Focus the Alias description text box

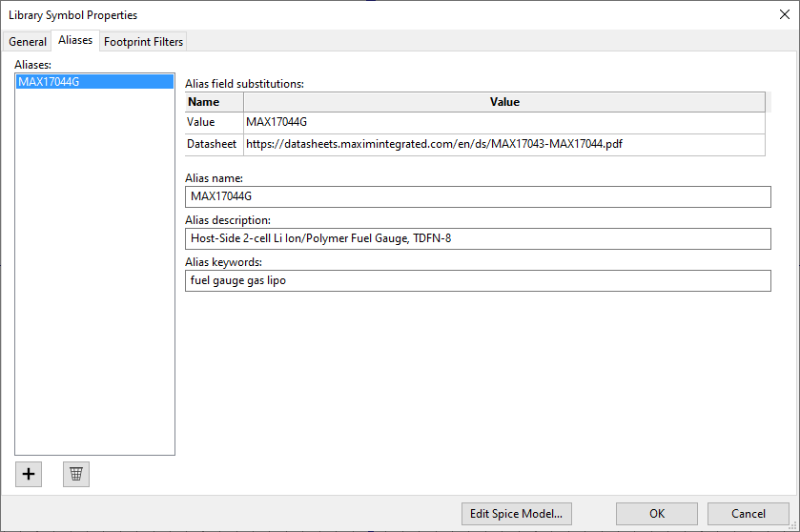477,238
